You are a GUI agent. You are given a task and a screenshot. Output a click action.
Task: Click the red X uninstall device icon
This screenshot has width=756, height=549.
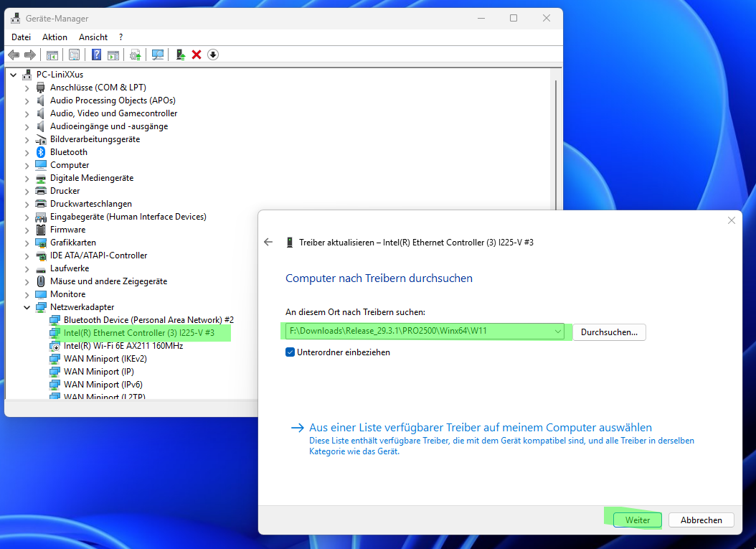pyautogui.click(x=197, y=55)
